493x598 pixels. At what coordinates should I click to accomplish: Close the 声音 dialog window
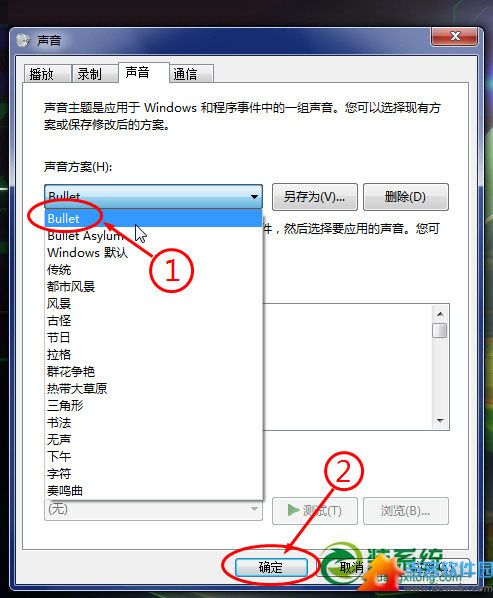(x=454, y=37)
